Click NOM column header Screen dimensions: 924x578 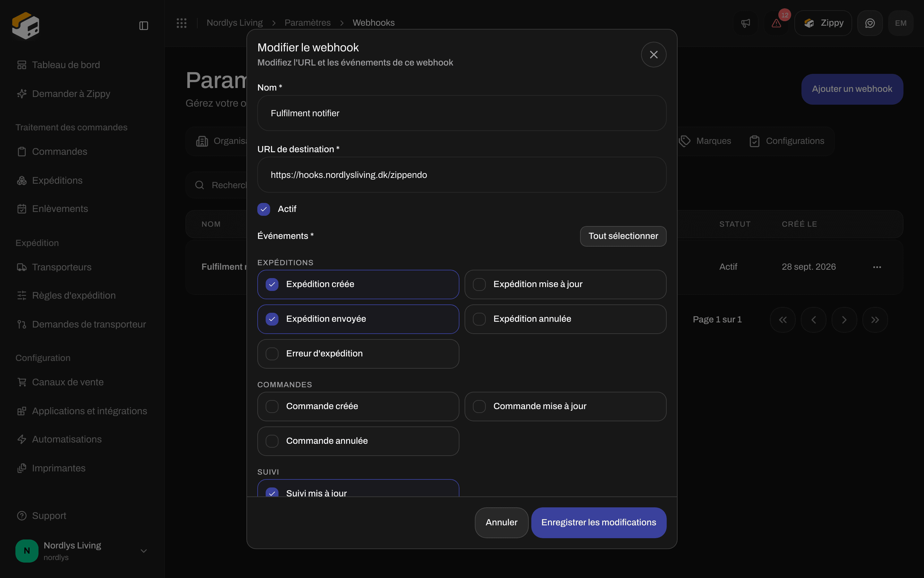[211, 224]
